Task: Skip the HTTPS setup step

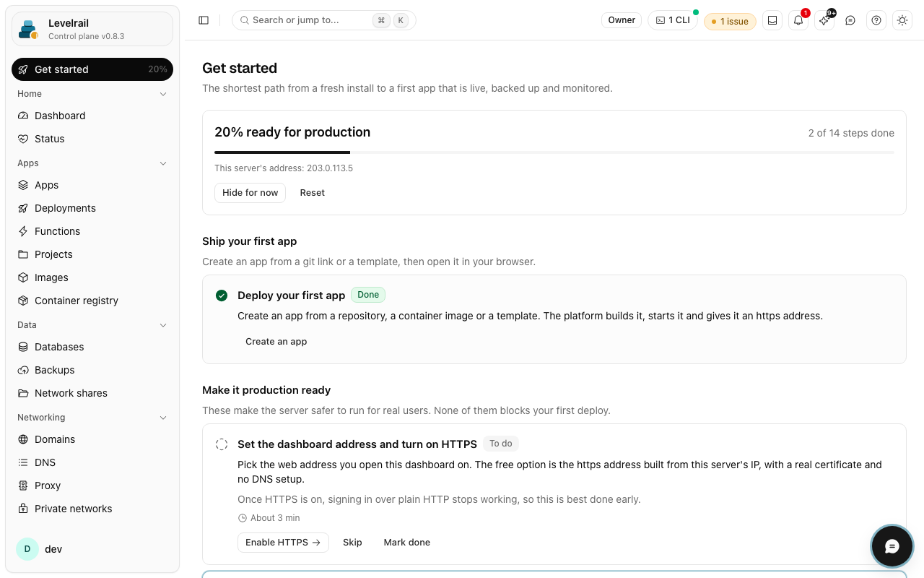Action: [x=352, y=543]
